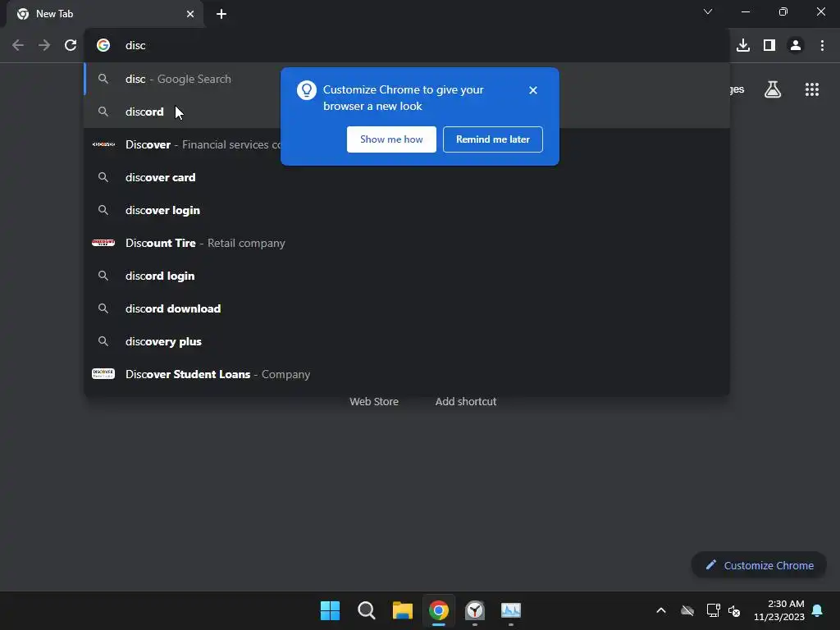Viewport: 840px width, 630px height.
Task: Click Customize Chrome button
Action: (759, 565)
